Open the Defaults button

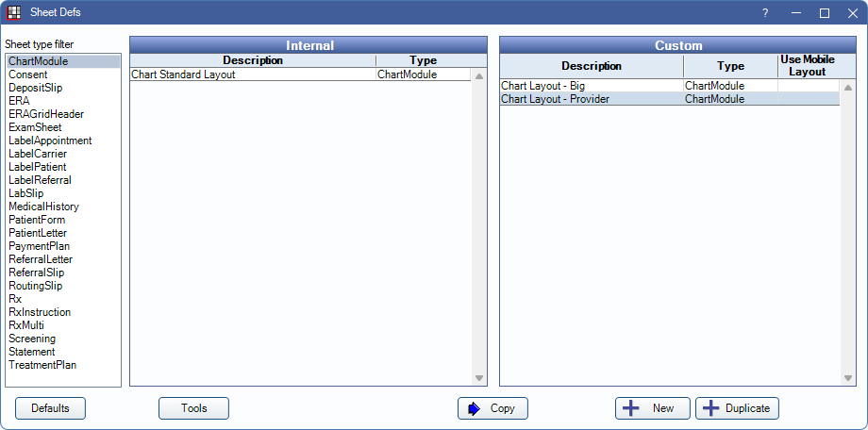pyautogui.click(x=50, y=408)
